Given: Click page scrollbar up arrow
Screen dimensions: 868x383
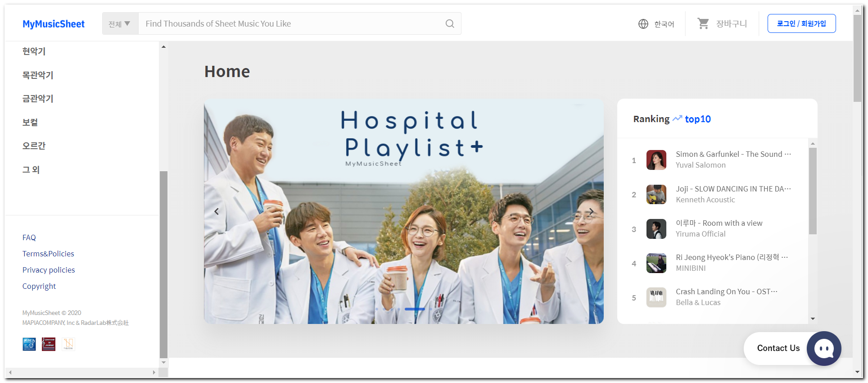Looking at the screenshot, I should (x=858, y=9).
